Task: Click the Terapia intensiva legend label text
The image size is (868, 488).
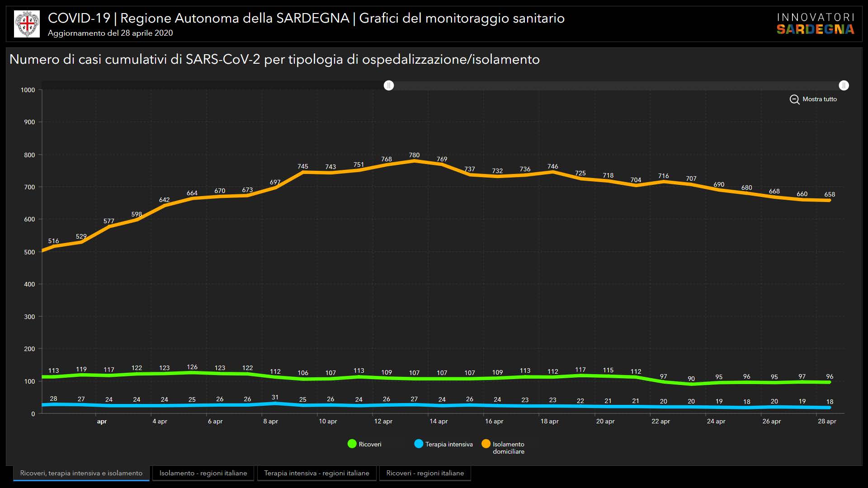Action: (448, 445)
